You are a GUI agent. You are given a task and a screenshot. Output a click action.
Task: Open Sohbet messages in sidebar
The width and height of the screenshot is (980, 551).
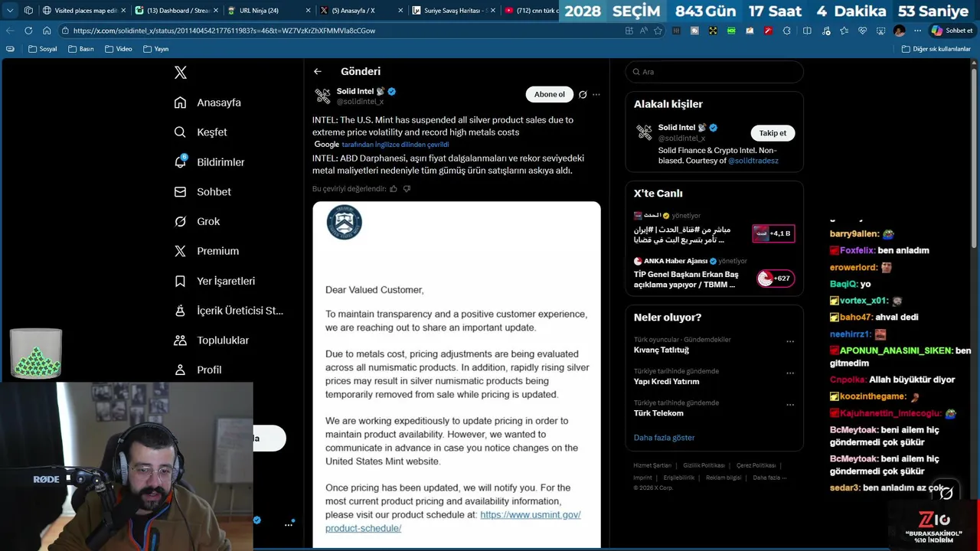pos(202,192)
